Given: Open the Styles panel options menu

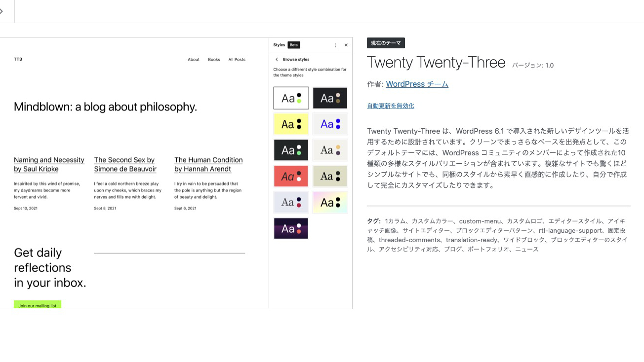Looking at the screenshot, I should (x=335, y=44).
